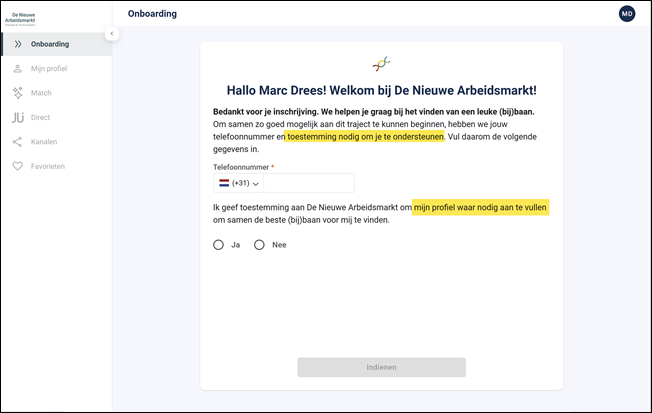The width and height of the screenshot is (652, 413).
Task: Select the Nee radio button
Action: (x=259, y=245)
